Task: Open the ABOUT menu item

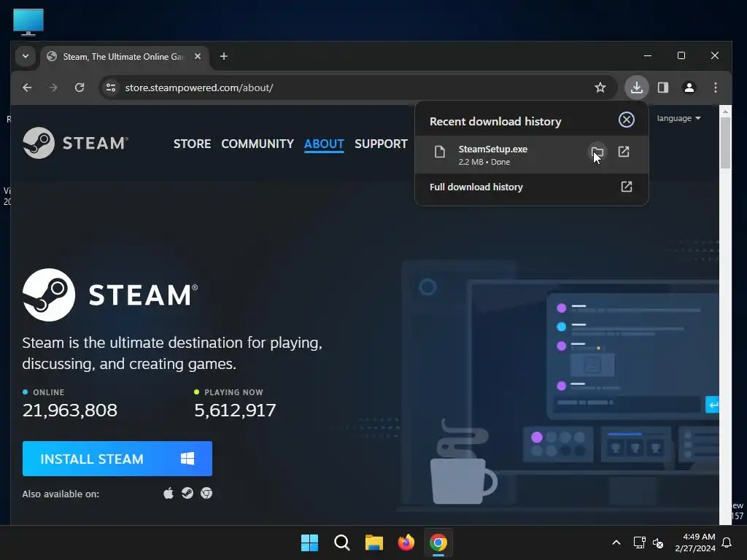Action: [324, 144]
